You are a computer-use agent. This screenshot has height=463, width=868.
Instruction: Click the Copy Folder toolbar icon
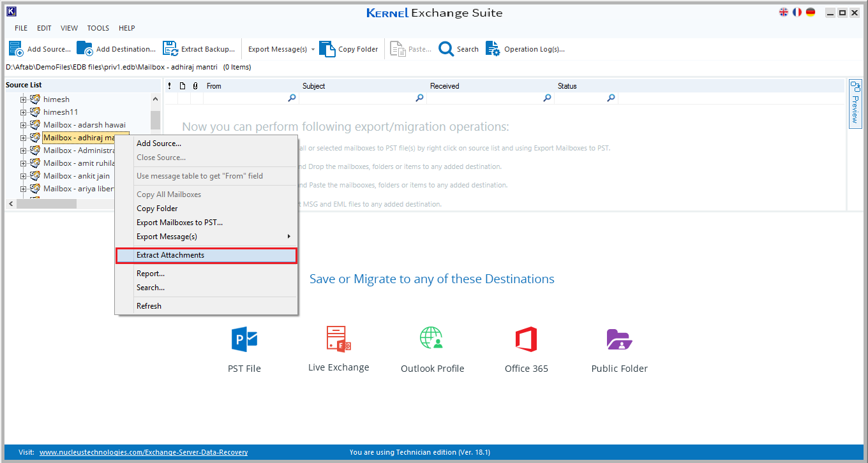point(327,48)
